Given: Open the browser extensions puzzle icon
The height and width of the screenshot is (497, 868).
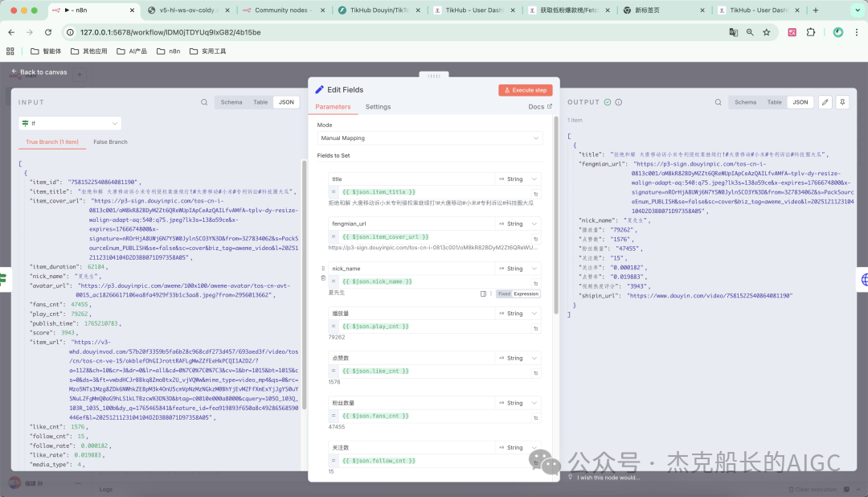Looking at the screenshot, I should pos(810,32).
